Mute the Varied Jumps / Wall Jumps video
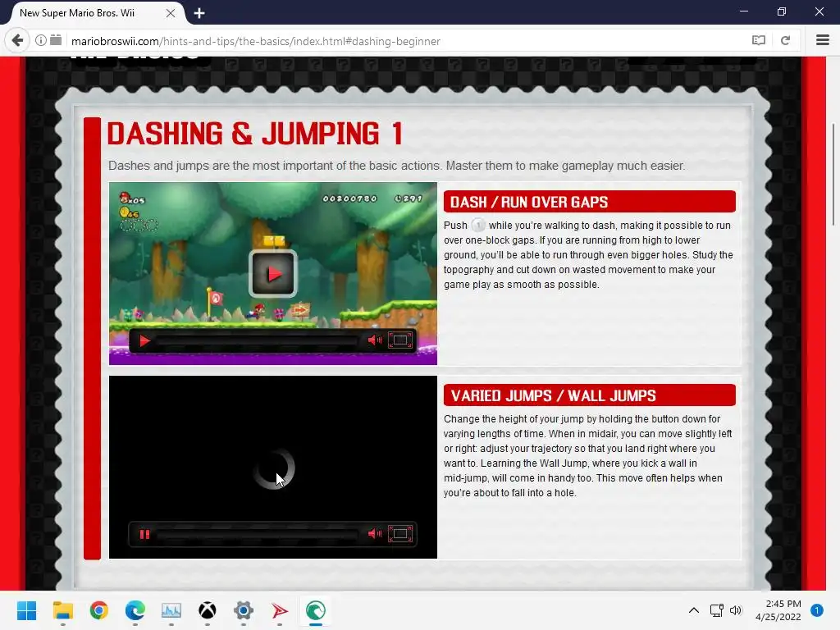840x630 pixels. click(374, 533)
